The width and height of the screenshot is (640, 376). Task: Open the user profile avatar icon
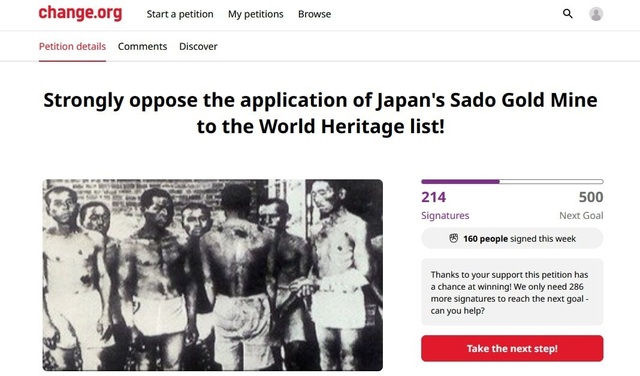click(596, 14)
